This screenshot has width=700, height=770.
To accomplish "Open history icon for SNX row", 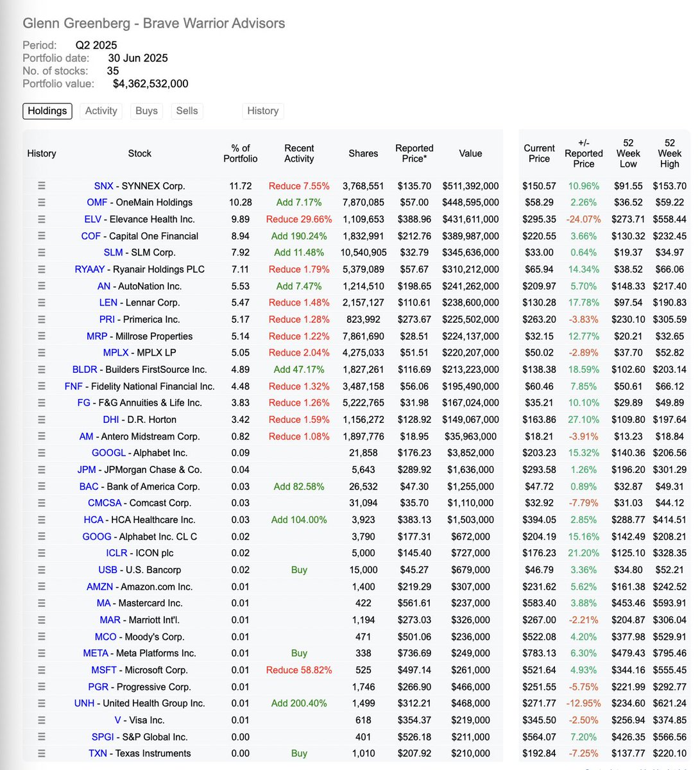I will [x=42, y=186].
